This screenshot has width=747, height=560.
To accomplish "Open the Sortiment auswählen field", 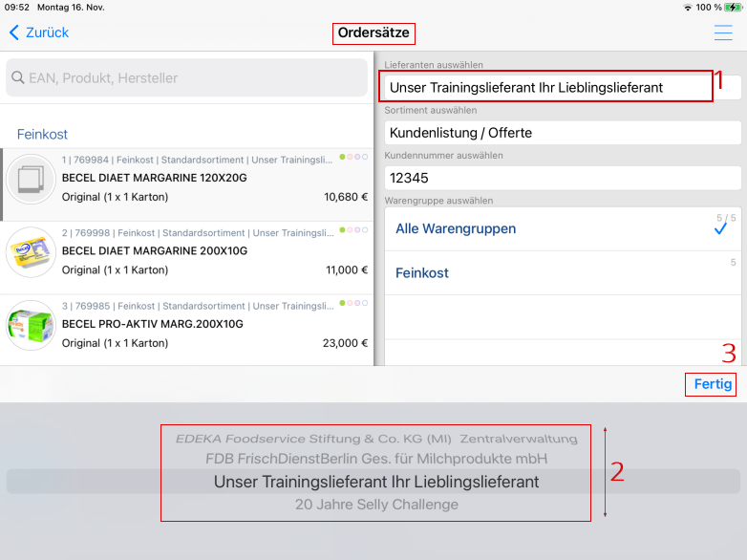I will (563, 132).
